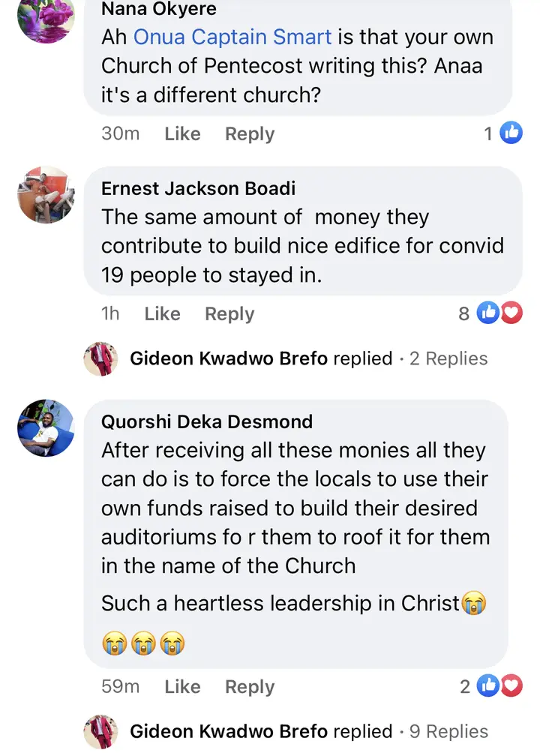The height and width of the screenshot is (756, 540).
Task: Reply to Nana Okyere's comment
Action: pyautogui.click(x=250, y=134)
